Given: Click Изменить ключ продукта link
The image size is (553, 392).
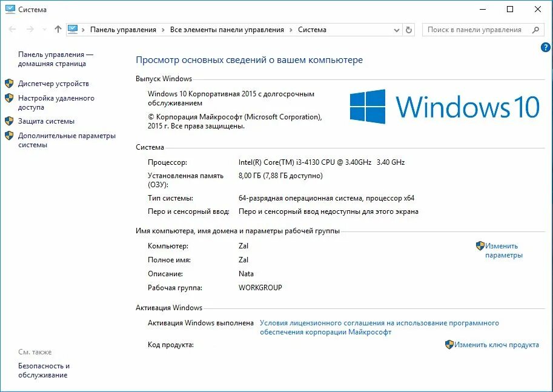Looking at the screenshot, I should [x=496, y=345].
